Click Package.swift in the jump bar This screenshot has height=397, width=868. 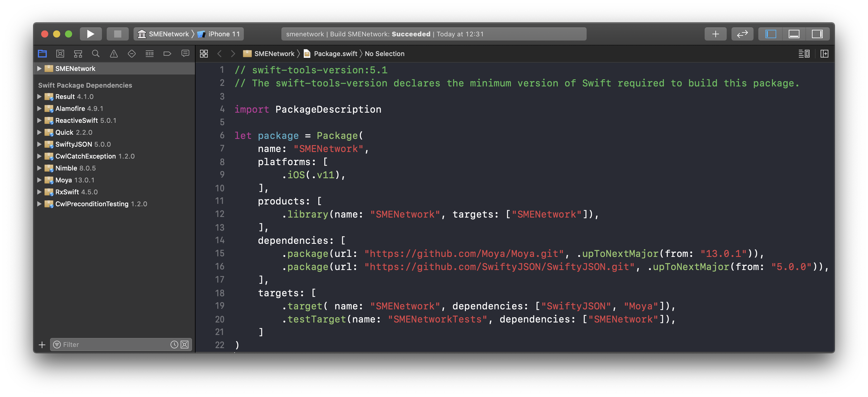coord(331,54)
